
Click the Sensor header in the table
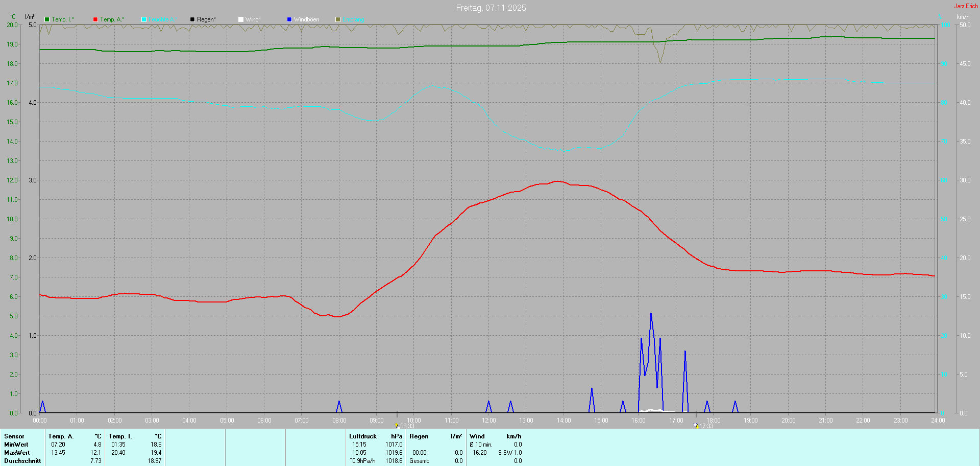(14, 436)
